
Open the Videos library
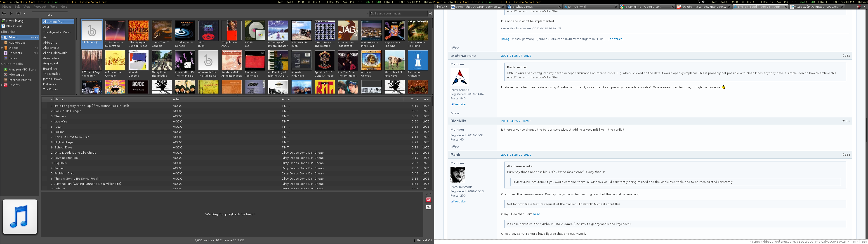tap(19, 48)
